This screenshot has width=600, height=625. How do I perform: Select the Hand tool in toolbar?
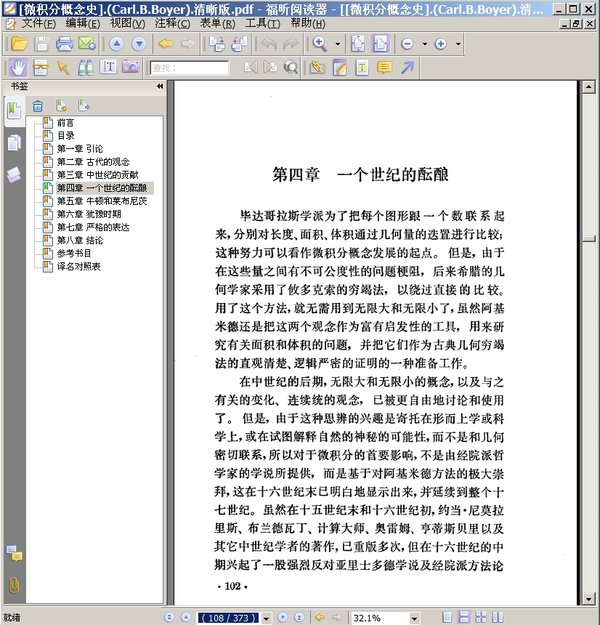[x=17, y=68]
